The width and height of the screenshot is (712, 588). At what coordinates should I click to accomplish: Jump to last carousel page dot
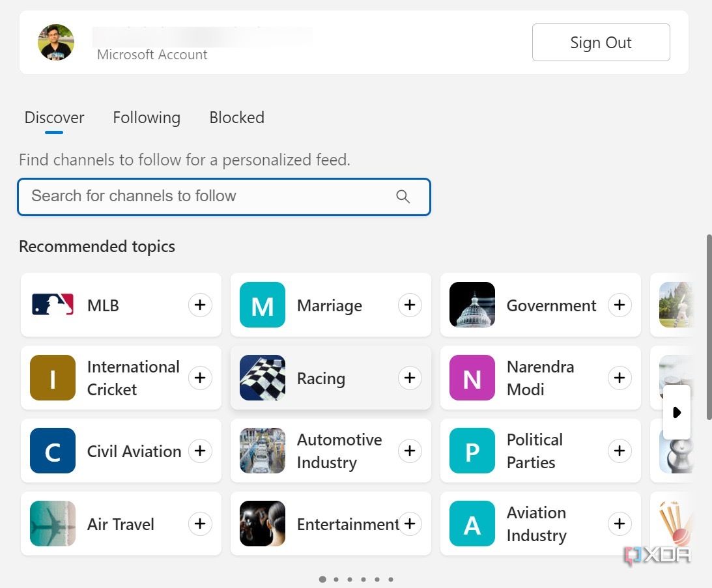click(390, 580)
